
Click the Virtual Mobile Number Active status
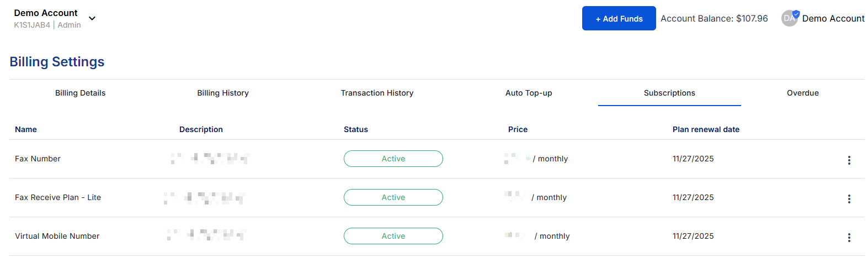point(393,236)
